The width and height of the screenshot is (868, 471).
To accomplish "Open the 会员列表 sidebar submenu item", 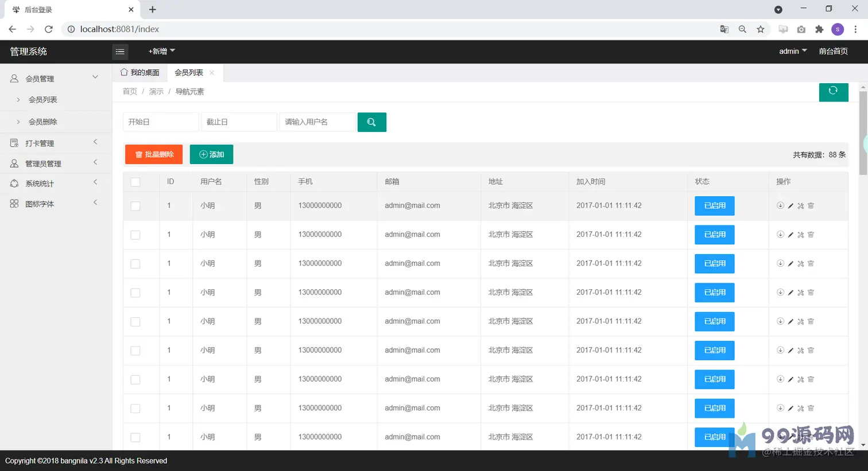I will [56, 100].
